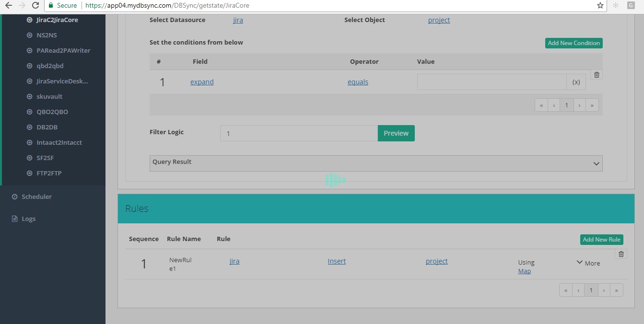644x324 pixels.
Task: Open Logs from the sidebar
Action: coord(28,219)
